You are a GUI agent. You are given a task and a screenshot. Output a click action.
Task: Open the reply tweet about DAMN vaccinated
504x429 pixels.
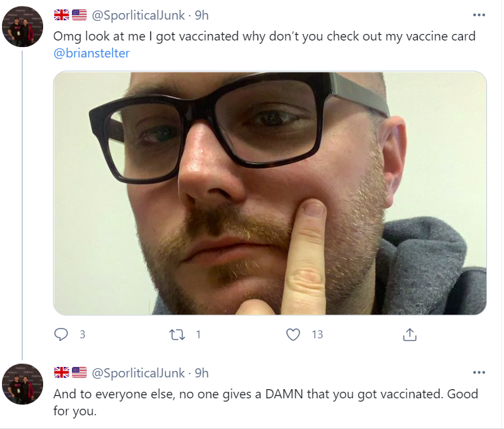[265, 402]
